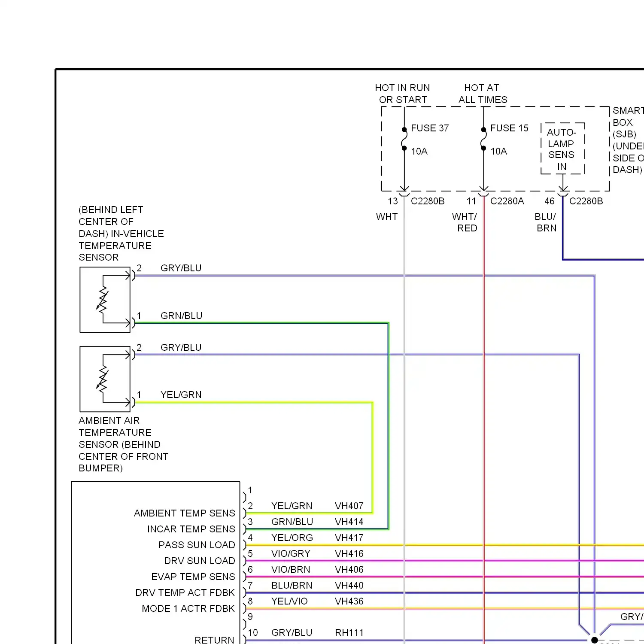Select circuit code VH436
Viewport: 644px width, 644px height.
click(x=349, y=601)
